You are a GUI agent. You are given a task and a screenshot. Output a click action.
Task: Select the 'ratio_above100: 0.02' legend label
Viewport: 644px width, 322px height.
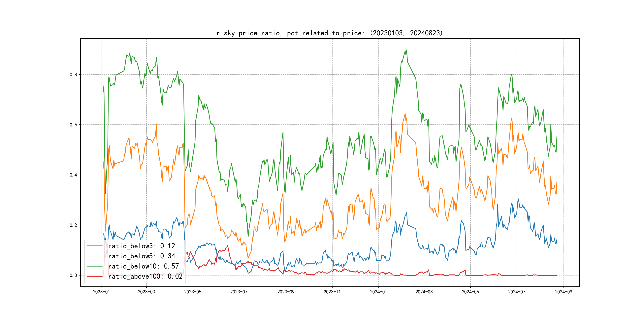(x=145, y=276)
